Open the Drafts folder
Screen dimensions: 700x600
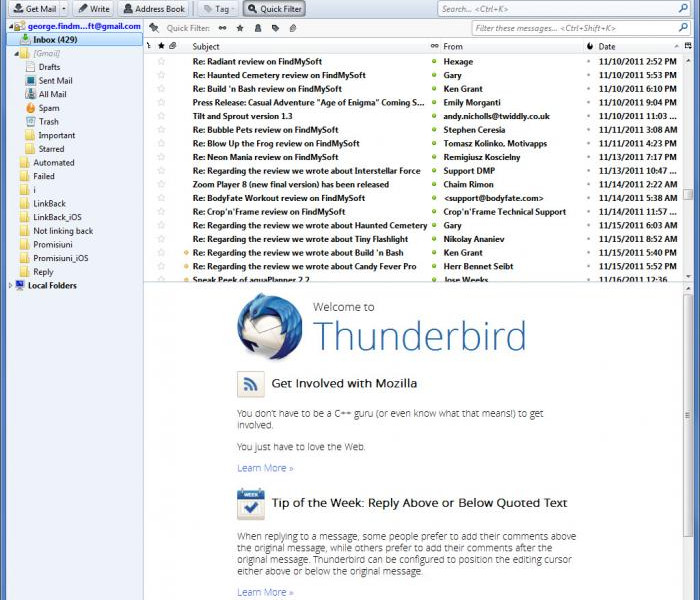click(x=49, y=67)
